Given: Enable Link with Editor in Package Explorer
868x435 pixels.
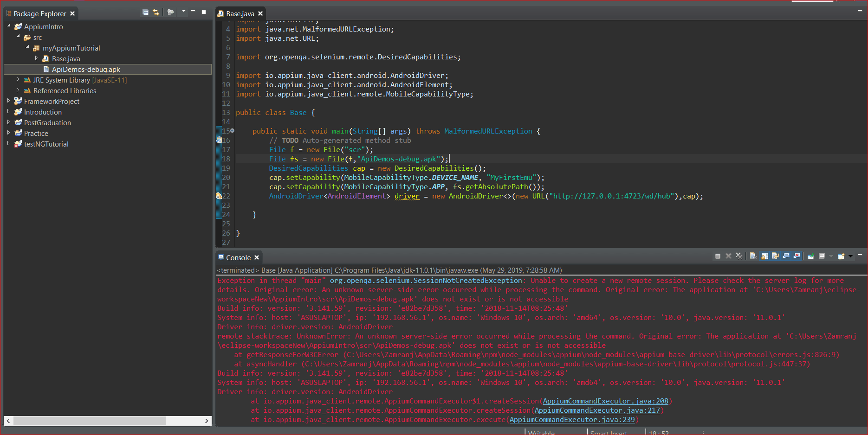Looking at the screenshot, I should coord(155,13).
